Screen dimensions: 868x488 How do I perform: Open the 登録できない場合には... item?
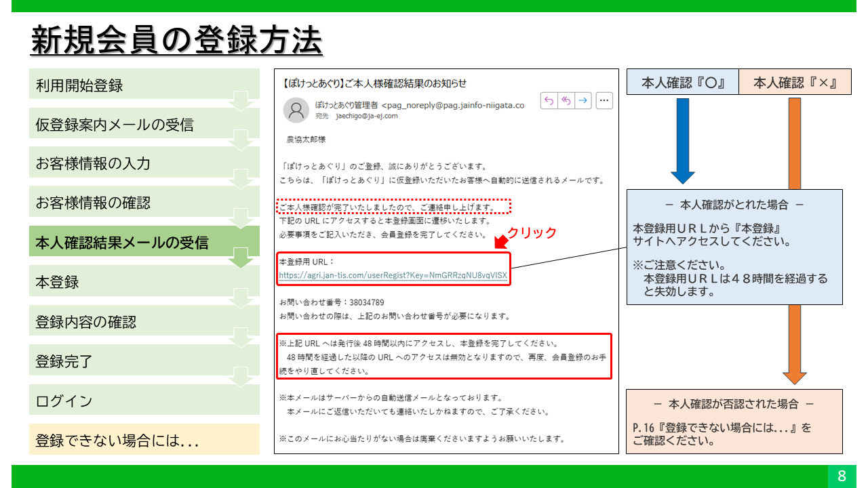click(144, 441)
